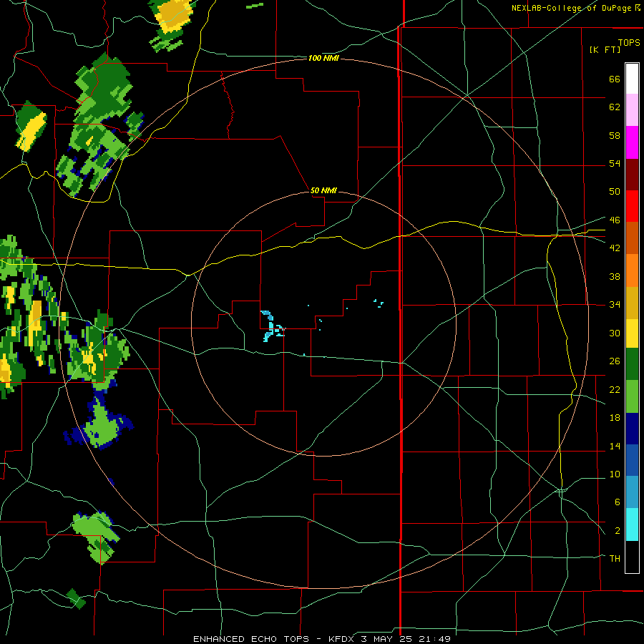
Task: Click the navy 14-18 kft legend swatch
Action: tap(632, 429)
